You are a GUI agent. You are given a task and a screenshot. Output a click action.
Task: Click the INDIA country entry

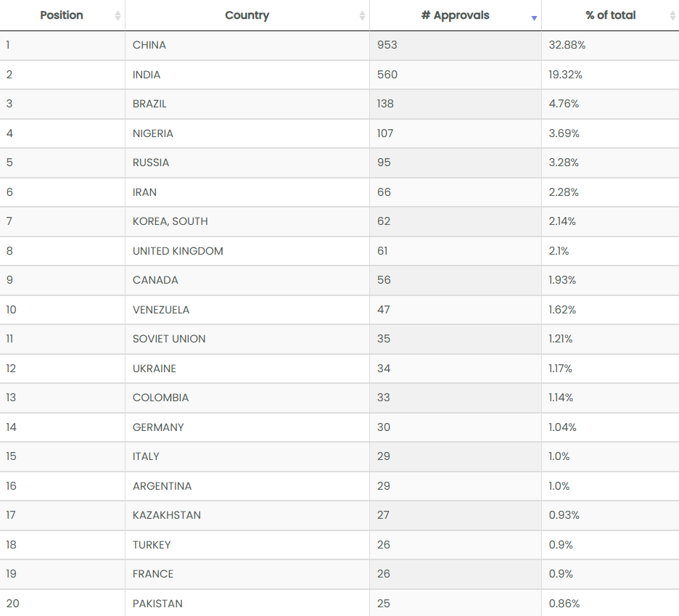click(146, 75)
